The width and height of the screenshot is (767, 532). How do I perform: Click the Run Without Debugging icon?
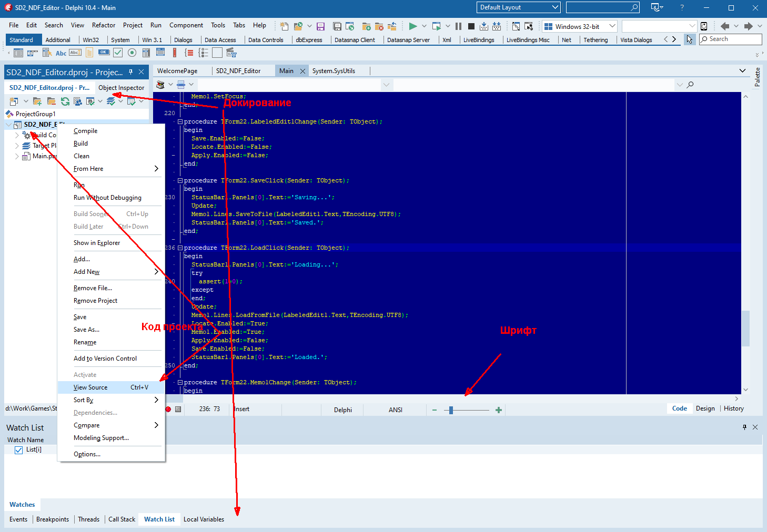[437, 26]
